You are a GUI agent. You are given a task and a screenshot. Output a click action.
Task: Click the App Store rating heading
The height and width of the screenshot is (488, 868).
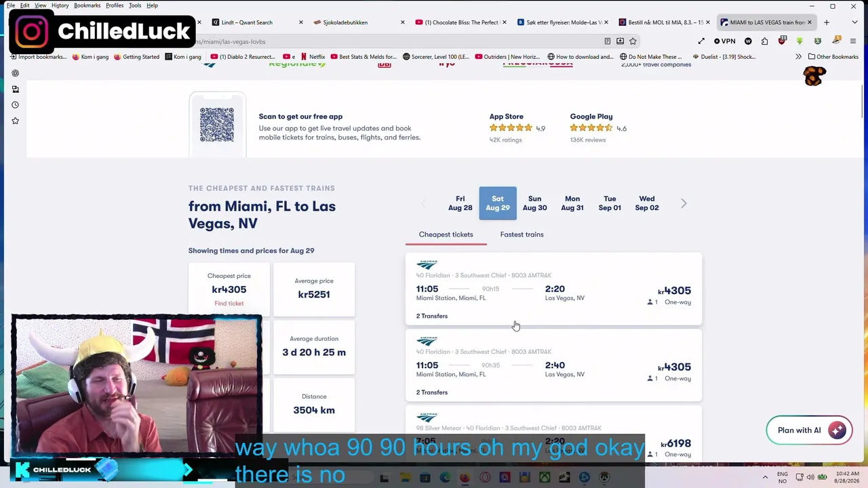pos(507,117)
